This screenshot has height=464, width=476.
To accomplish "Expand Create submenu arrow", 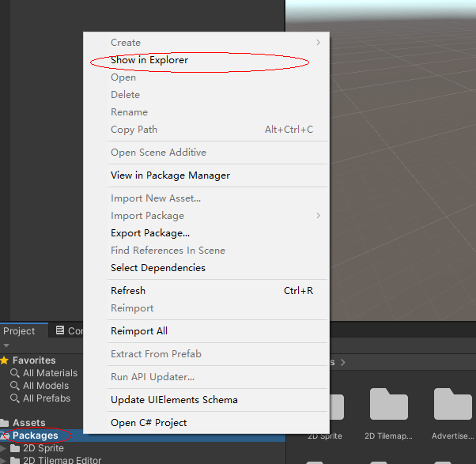I will pos(318,43).
